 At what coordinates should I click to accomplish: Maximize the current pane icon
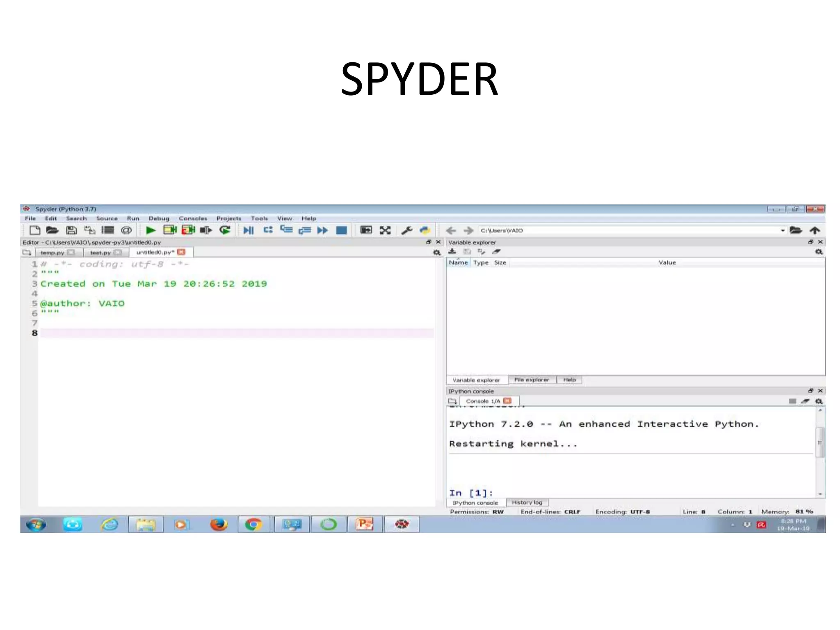click(x=366, y=230)
